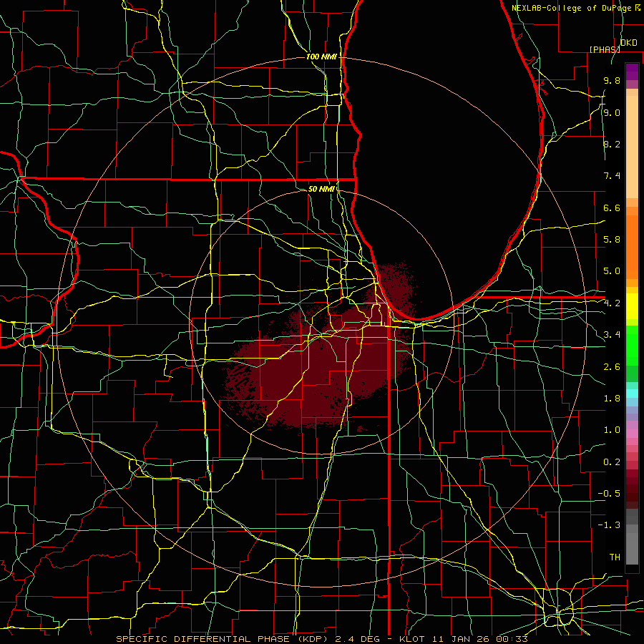Click the dark red KDP radar echo
The image size is (644, 644).
(321, 370)
